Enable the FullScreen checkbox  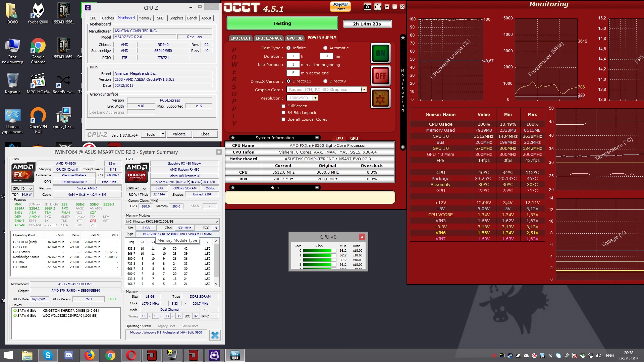coord(283,106)
